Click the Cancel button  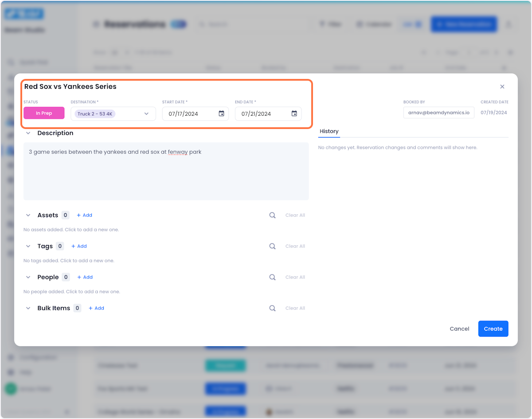pyautogui.click(x=459, y=329)
